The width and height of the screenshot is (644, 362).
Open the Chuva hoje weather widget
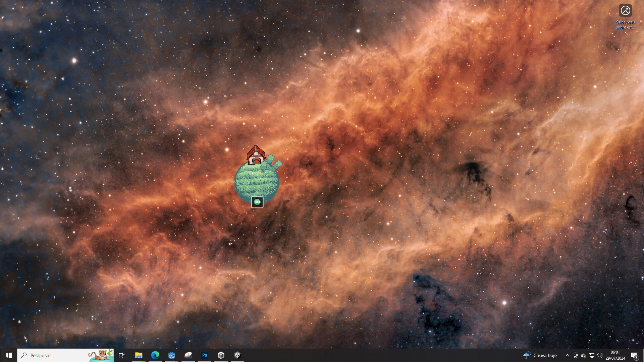click(x=540, y=355)
